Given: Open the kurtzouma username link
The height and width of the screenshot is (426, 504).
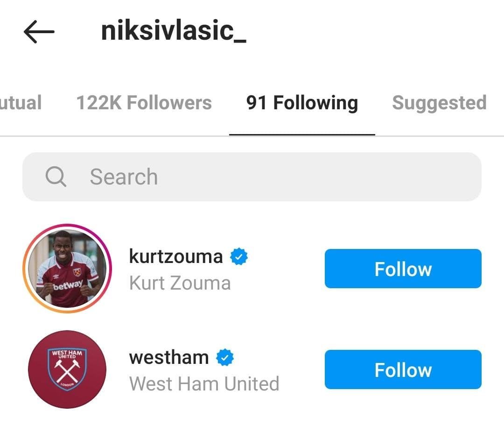Looking at the screenshot, I should [x=176, y=256].
